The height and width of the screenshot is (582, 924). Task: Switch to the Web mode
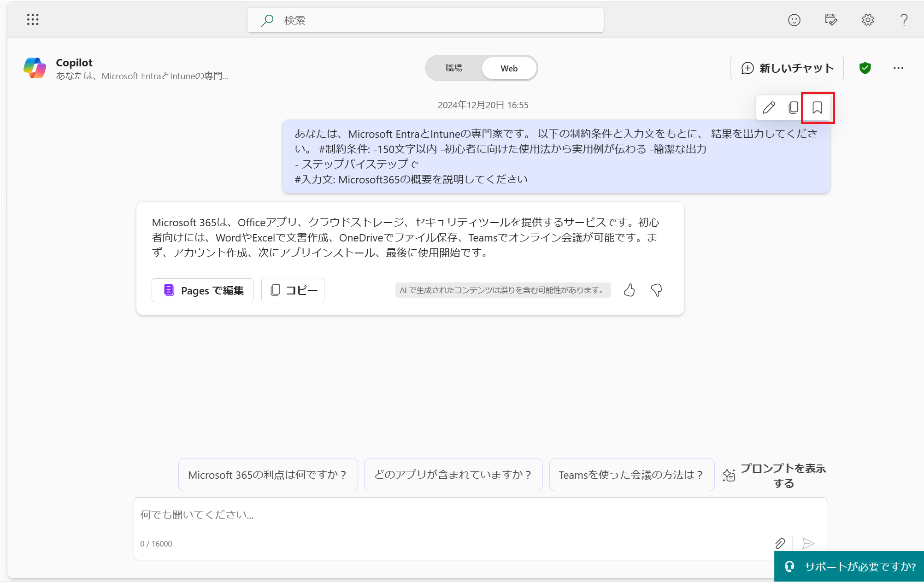point(509,68)
